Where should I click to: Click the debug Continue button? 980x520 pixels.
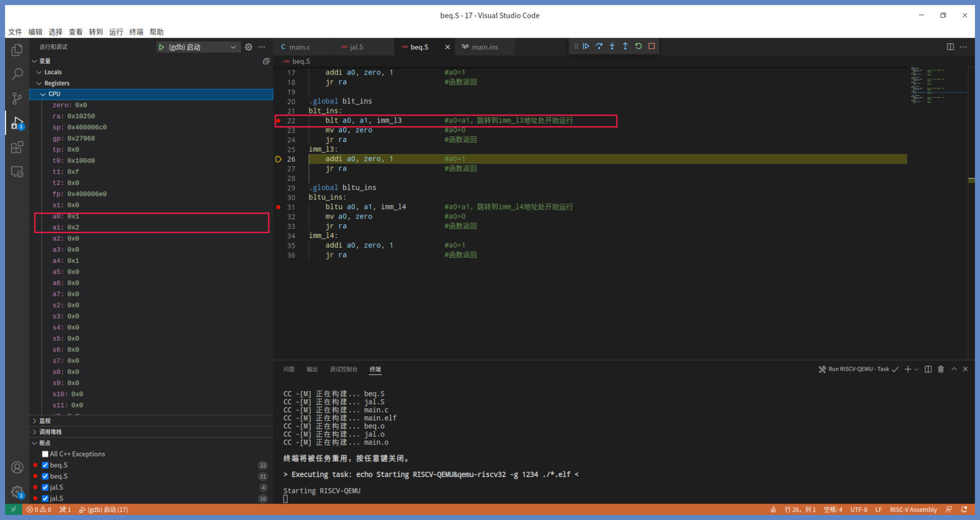586,46
